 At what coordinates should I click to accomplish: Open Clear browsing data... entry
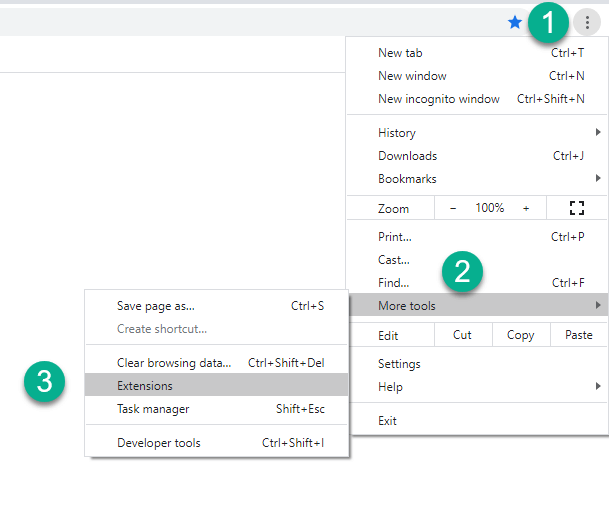pyautogui.click(x=216, y=363)
